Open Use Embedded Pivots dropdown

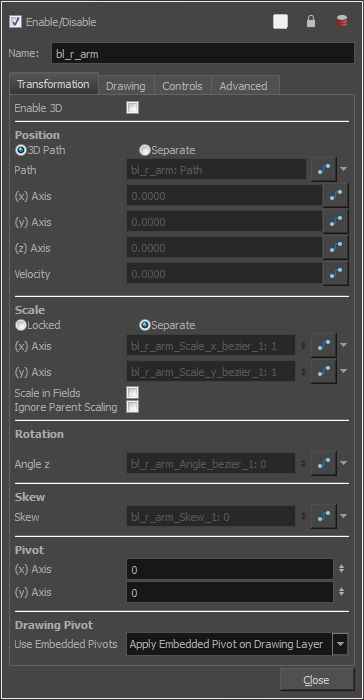tap(237, 644)
